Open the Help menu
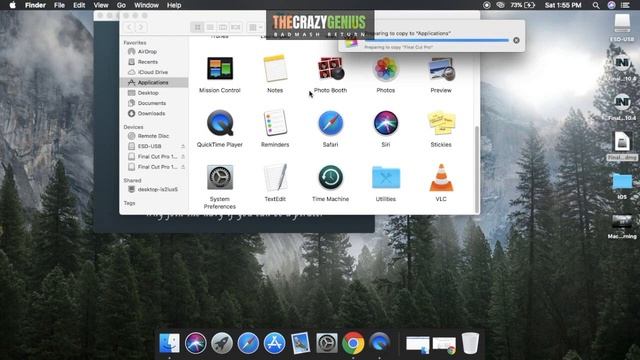Viewport: 640px width, 360px height. click(174, 5)
